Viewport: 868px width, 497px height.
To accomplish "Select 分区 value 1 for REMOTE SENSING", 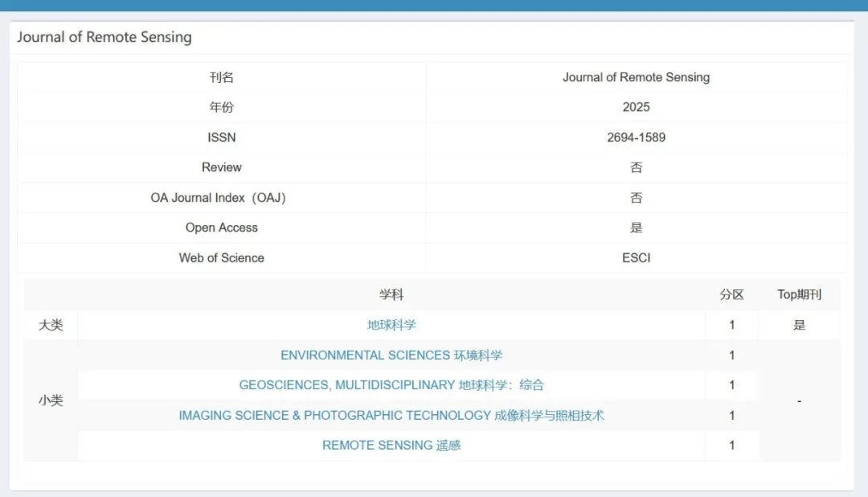I will [x=732, y=446].
